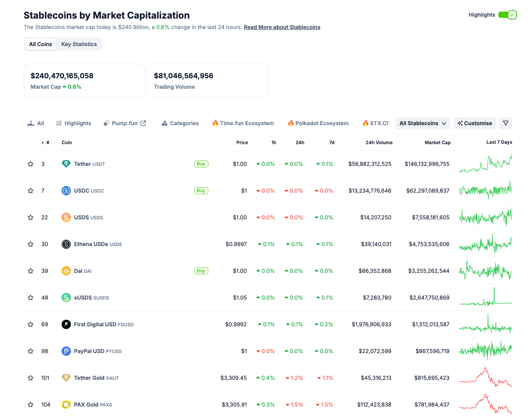
Task: Click the Market Cap column header
Action: [x=438, y=142]
